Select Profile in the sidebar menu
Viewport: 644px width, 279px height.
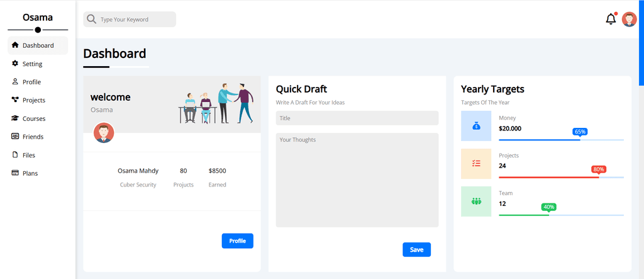(x=38, y=82)
